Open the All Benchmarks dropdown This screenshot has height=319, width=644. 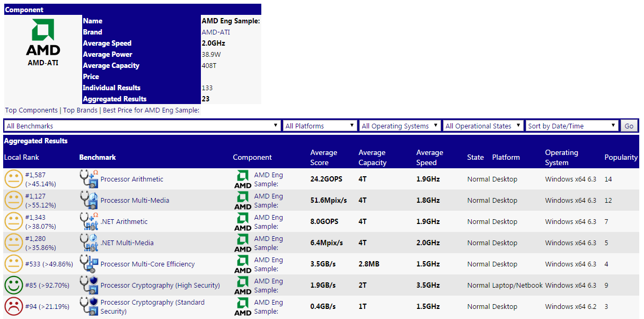pyautogui.click(x=142, y=126)
